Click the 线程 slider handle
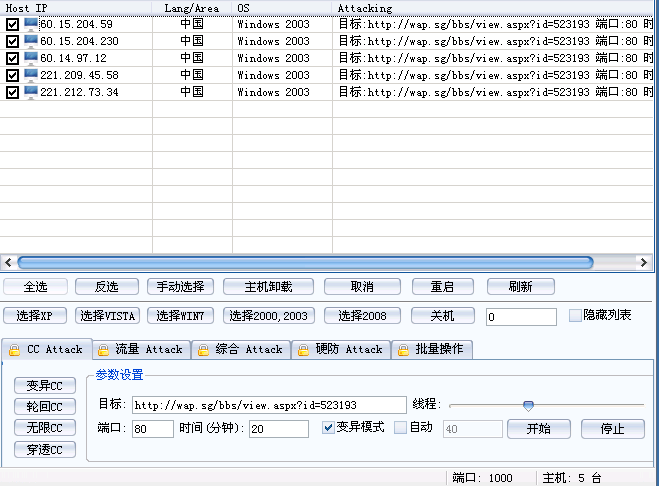659x486 pixels. pos(528,406)
